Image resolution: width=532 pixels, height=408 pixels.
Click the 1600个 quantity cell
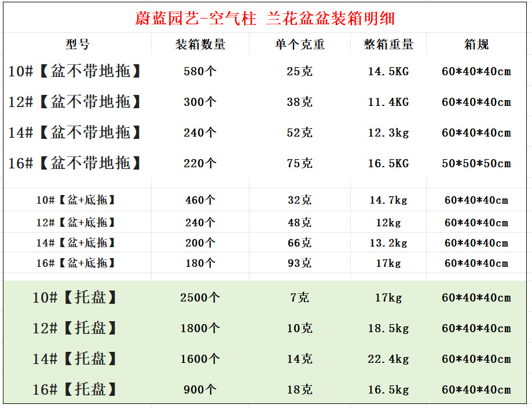[200, 358]
